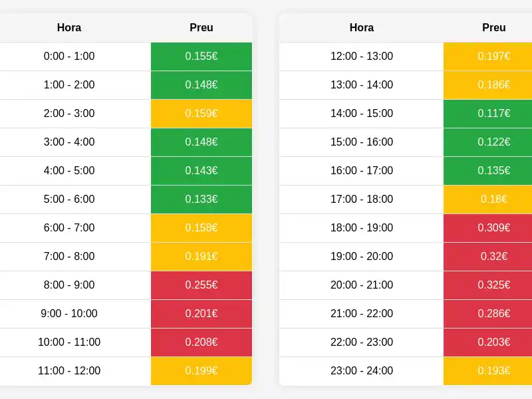Select the 23:00 - 24:00 hour row

[x=362, y=371]
